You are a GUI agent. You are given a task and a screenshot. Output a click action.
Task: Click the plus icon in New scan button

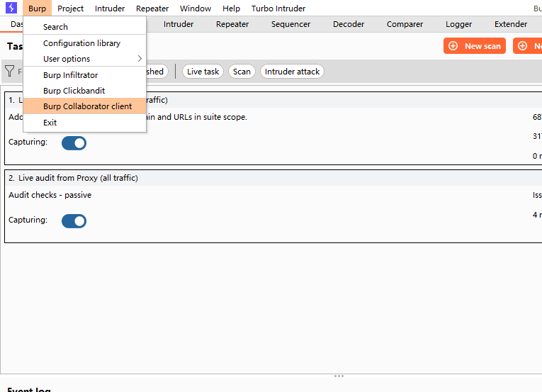[x=453, y=46]
